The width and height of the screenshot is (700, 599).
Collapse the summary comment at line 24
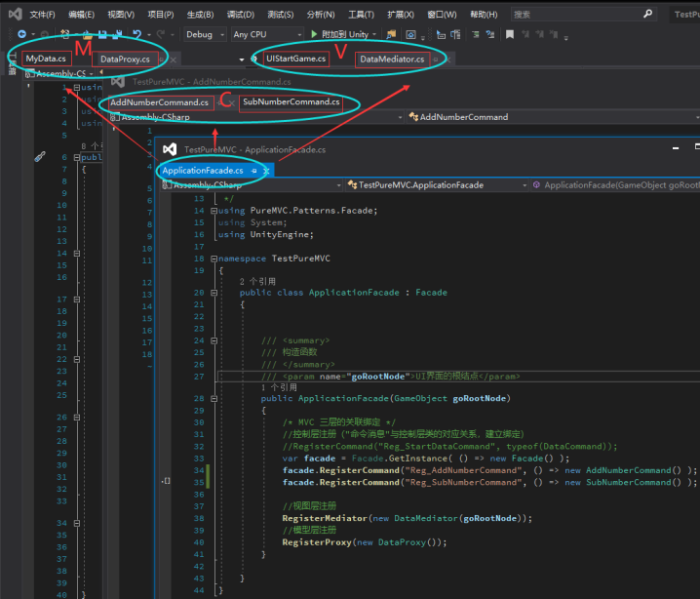click(214, 340)
